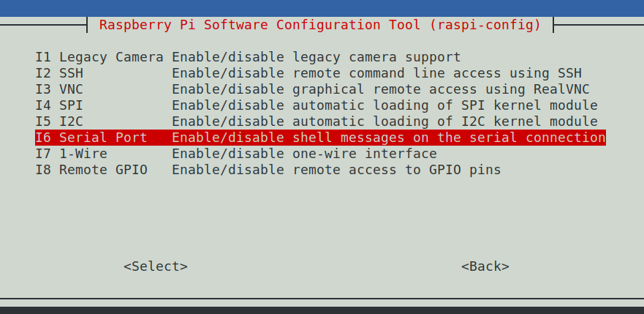Click the raspi-config dialog title text
Screen dimensions: 644x314
coord(320,25)
